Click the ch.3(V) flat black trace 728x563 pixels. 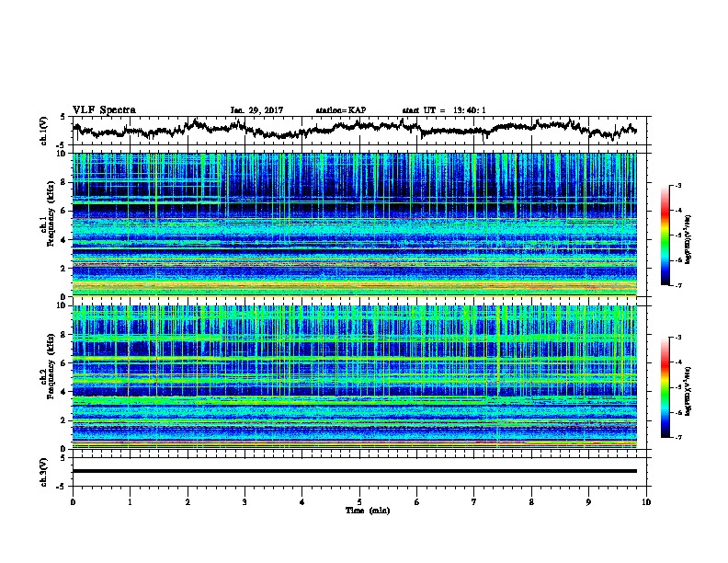[x=355, y=471]
